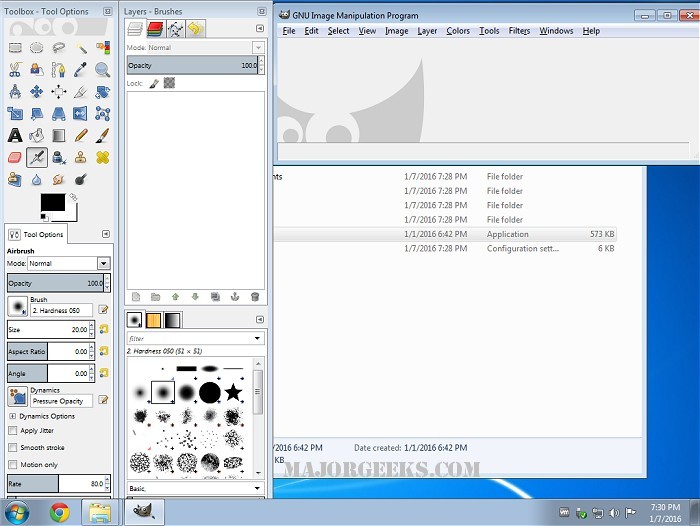The width and height of the screenshot is (700, 526).
Task: Swap foreground and background colors
Action: [73, 197]
